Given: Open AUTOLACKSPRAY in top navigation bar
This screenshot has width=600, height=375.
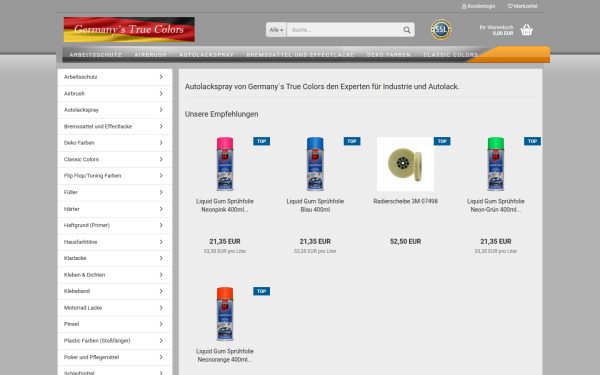Looking at the screenshot, I should tap(207, 55).
